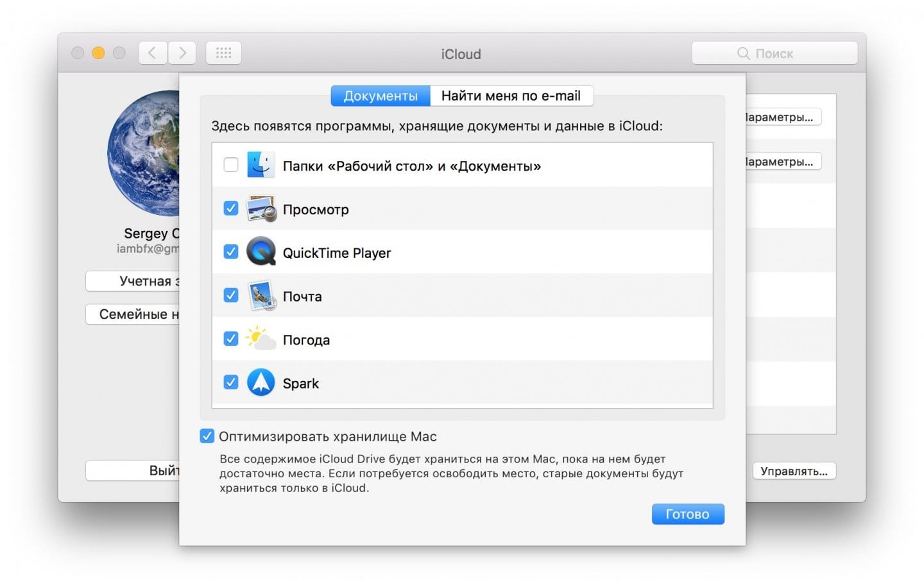Select the Просмотр row label
This screenshot has height=585, width=924.
(316, 210)
